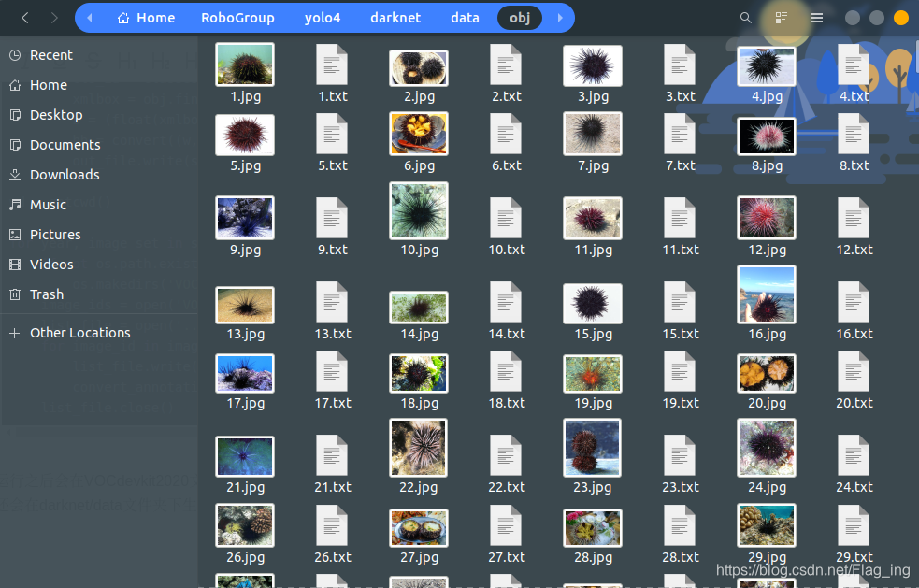The image size is (919, 588).
Task: Navigate to yolo4 via the breadcrumb
Action: 323,17
